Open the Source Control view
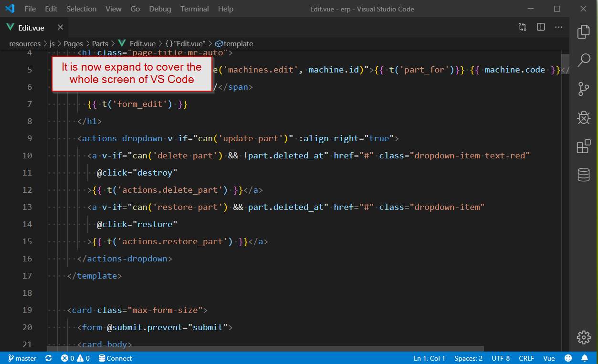The height and width of the screenshot is (364, 598). [583, 89]
